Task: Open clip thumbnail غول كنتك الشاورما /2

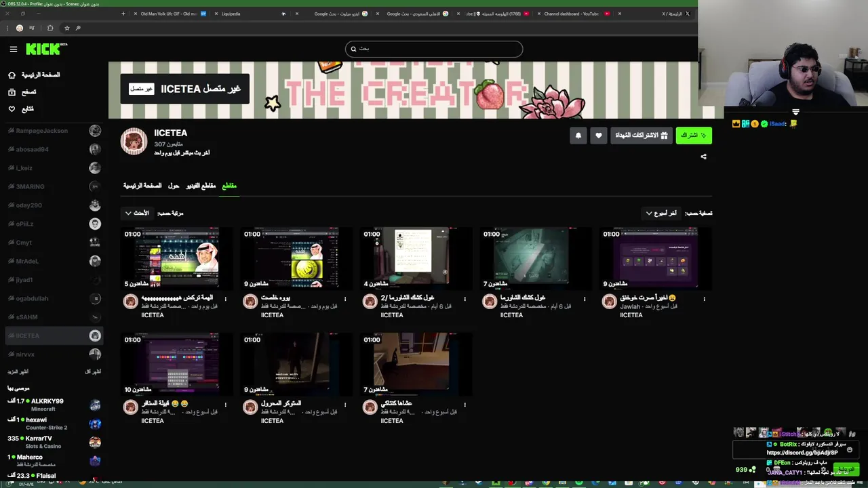Action: [416, 258]
